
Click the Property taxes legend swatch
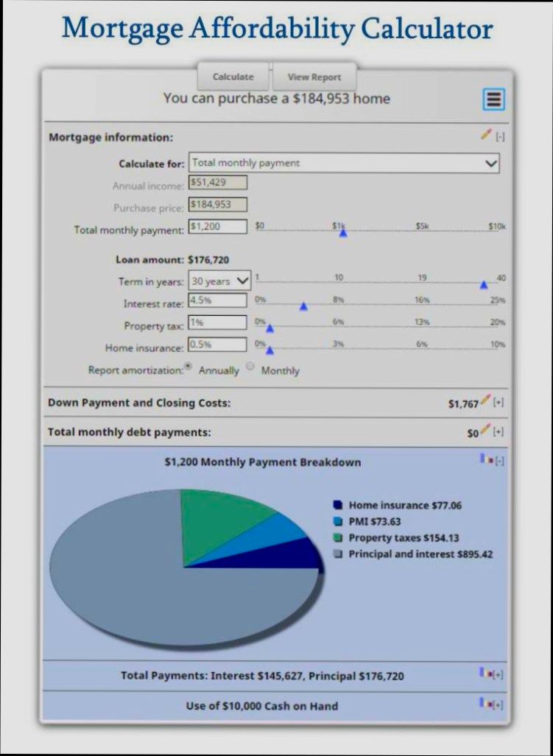click(x=337, y=538)
